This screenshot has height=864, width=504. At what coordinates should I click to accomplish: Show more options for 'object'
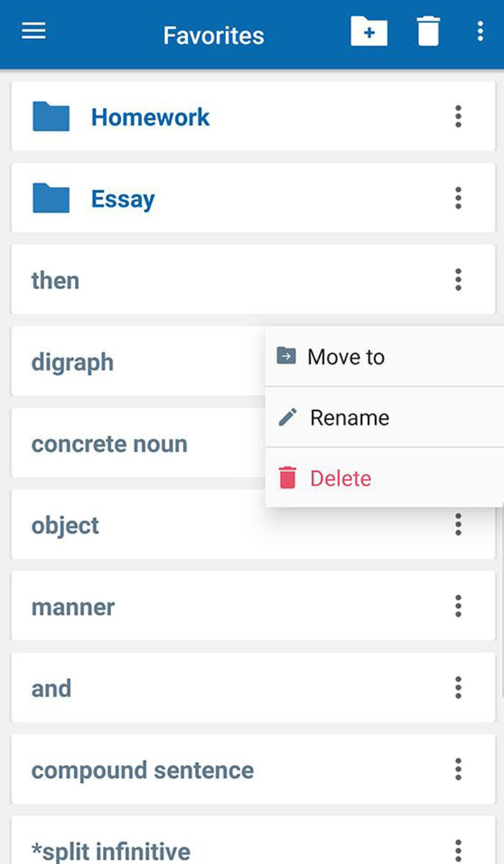pos(458,524)
